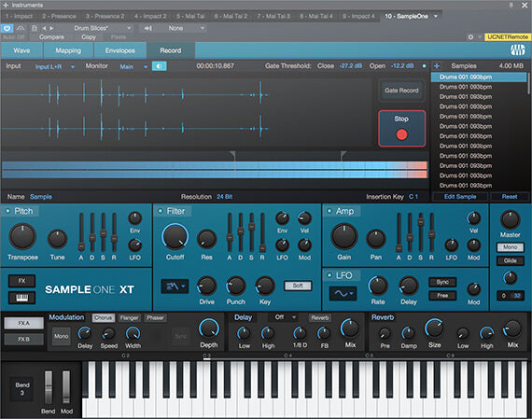Go to previous preset arrow
The image size is (532, 419).
tap(44, 28)
